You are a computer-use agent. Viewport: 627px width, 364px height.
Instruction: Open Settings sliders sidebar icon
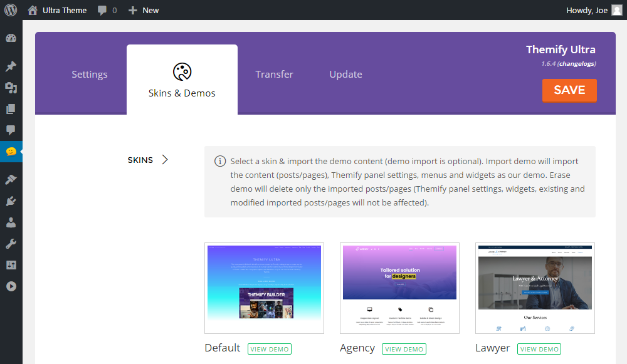[x=11, y=265]
